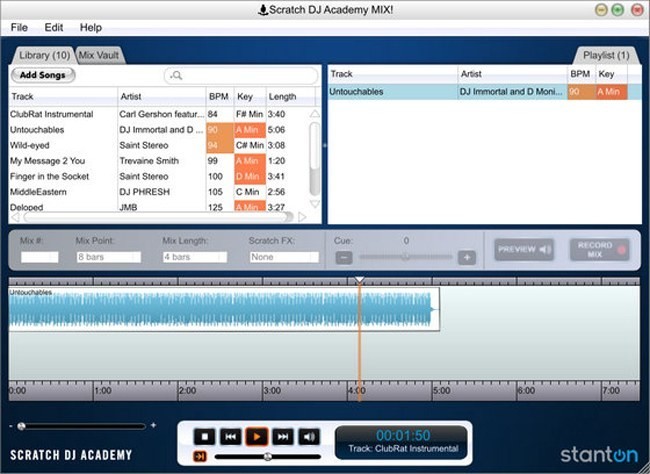
Task: Open the Mix Point dropdown
Action: coord(108,257)
